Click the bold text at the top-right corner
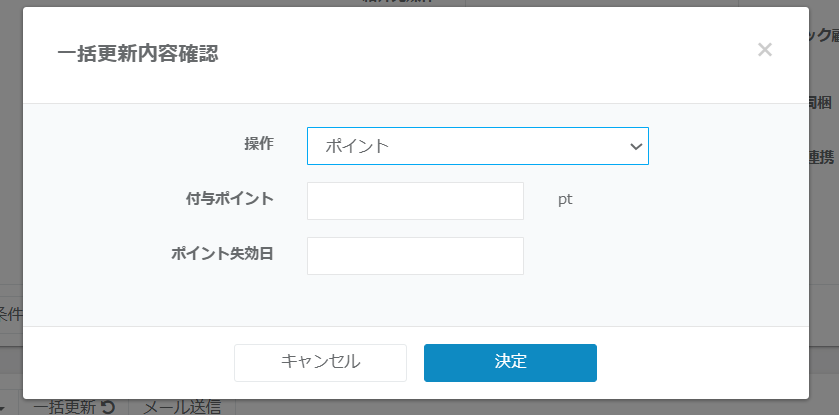Image resolution: width=839 pixels, height=415 pixels. point(822,35)
